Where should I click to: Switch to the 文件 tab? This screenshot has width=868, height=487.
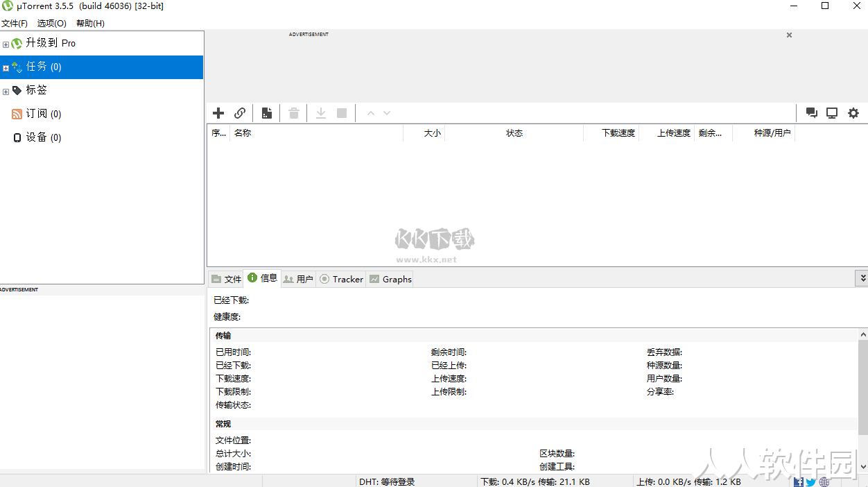point(226,279)
